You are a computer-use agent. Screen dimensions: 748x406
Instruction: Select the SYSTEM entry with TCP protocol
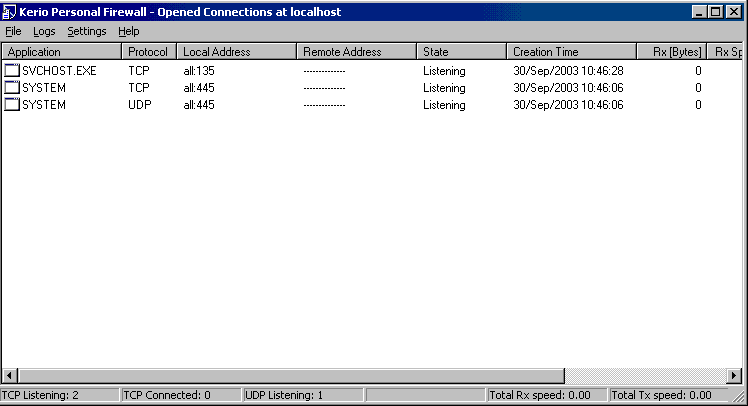click(44, 88)
